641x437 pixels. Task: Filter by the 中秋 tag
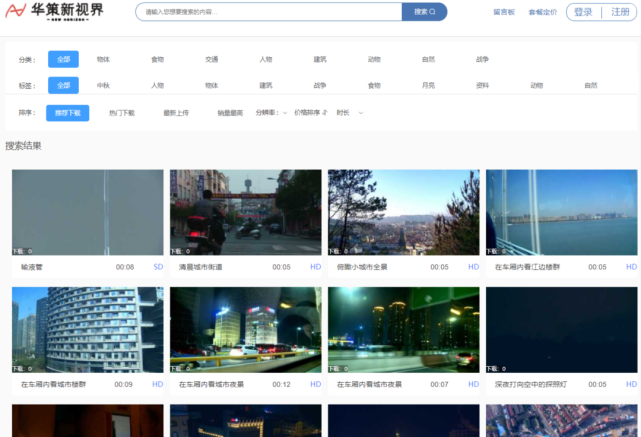click(x=103, y=85)
